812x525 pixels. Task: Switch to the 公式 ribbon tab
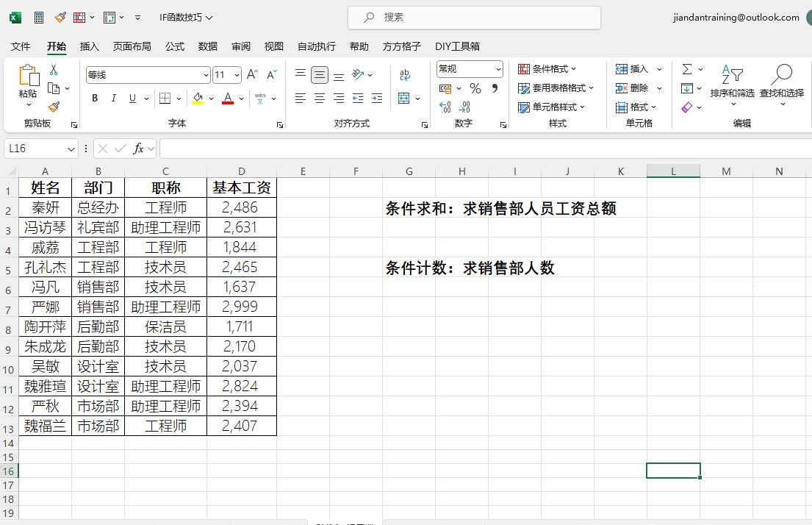click(x=175, y=46)
